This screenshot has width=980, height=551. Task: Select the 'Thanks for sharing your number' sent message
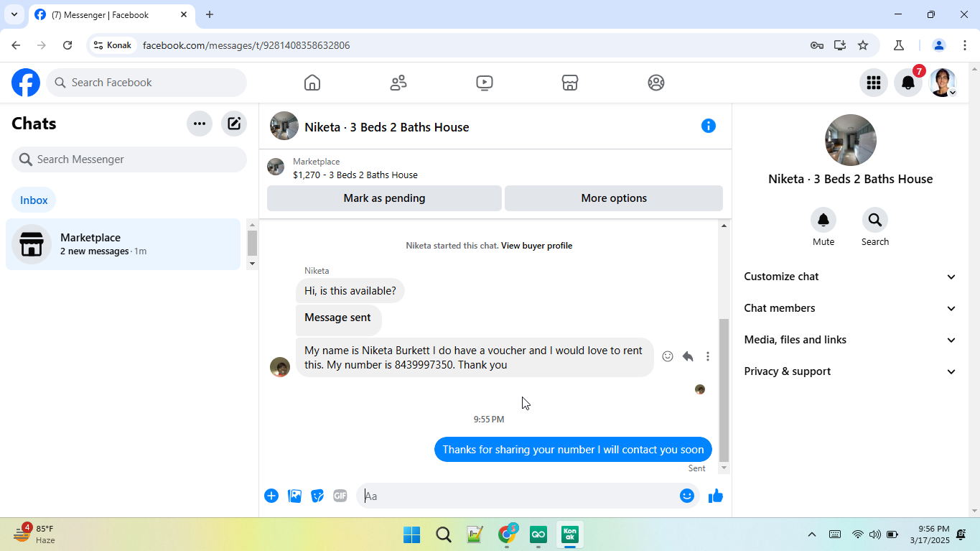[x=573, y=450]
